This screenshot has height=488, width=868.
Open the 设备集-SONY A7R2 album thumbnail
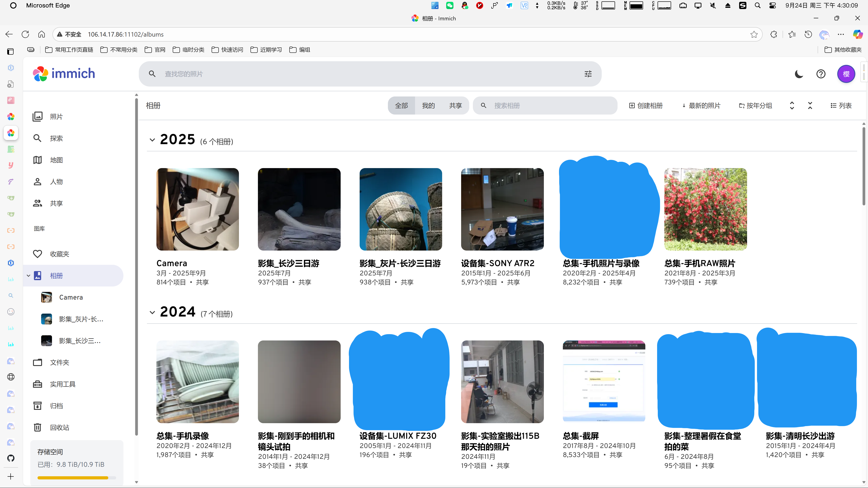point(502,209)
